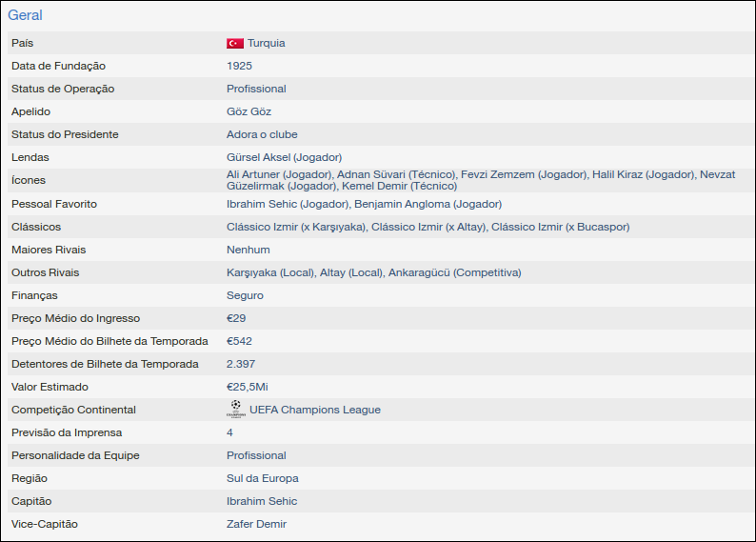Viewport: 756px width, 542px height.
Task: Select the Sul da Europa region value
Action: (x=262, y=479)
